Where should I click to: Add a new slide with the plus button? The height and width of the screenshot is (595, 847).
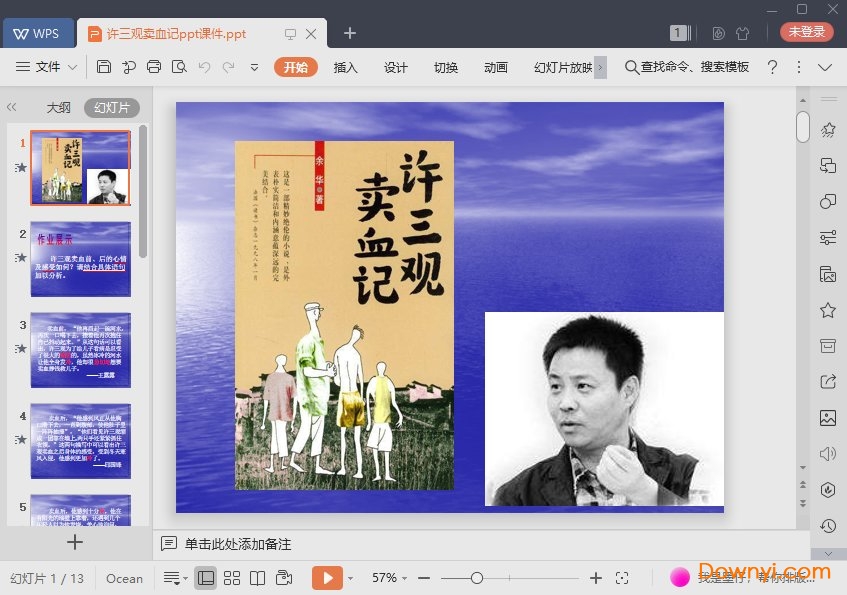coord(75,543)
